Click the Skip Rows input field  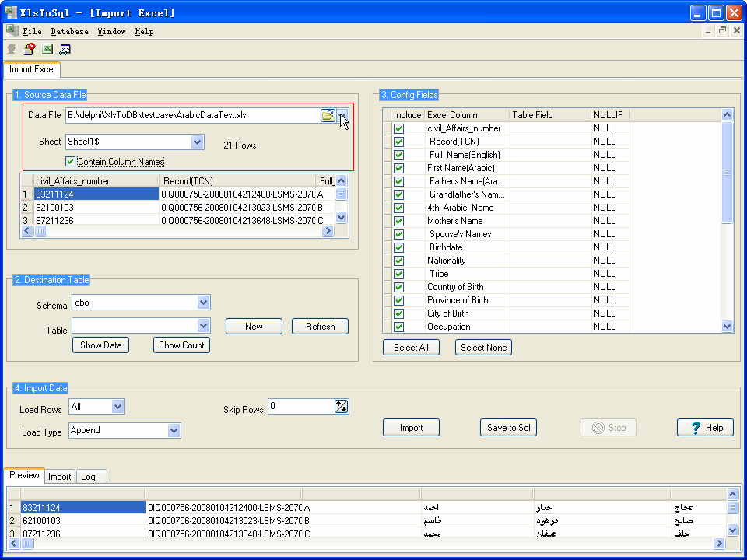(x=300, y=406)
